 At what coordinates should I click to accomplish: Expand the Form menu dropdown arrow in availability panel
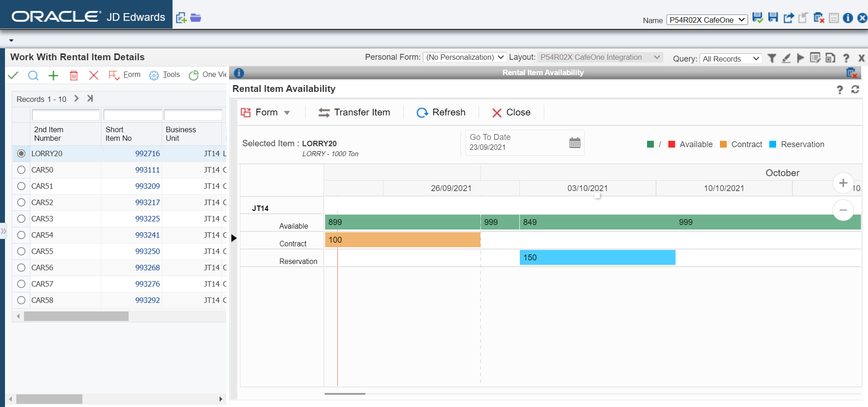coord(287,113)
